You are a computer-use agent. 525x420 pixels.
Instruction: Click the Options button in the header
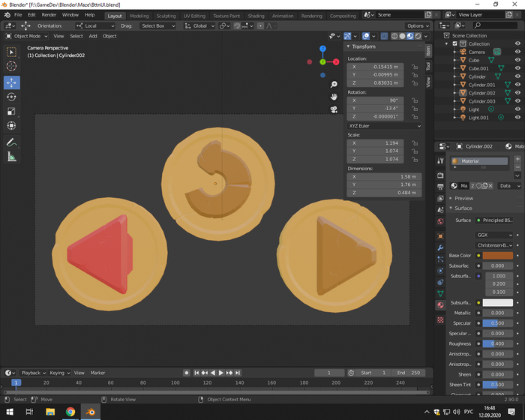tap(418, 25)
